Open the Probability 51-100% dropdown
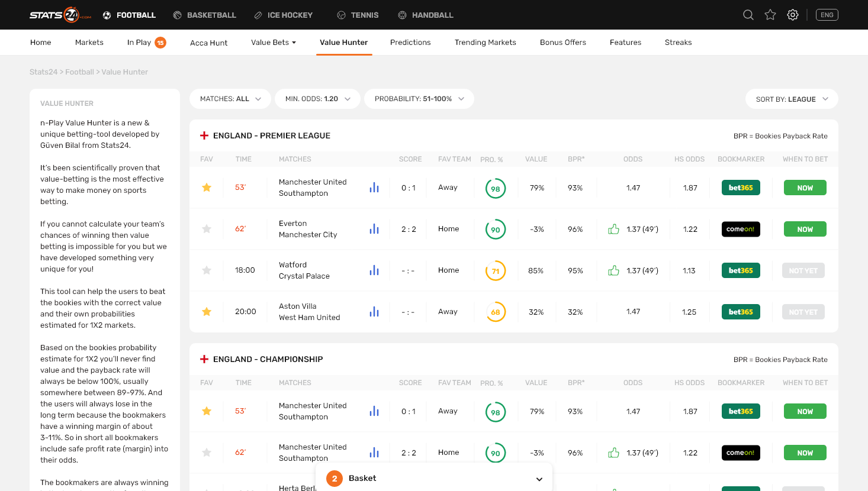The image size is (868, 491). 419,99
